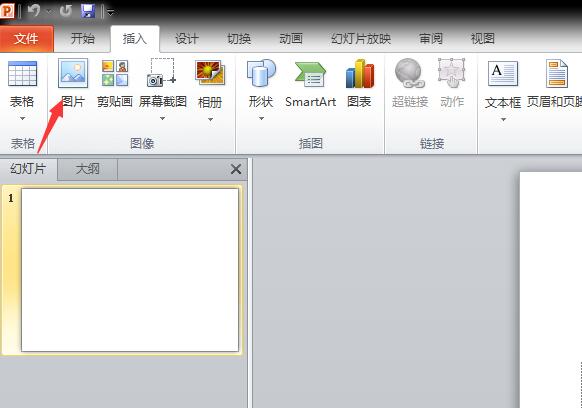
Task: Save the presentation with floppy icon
Action: (x=88, y=11)
